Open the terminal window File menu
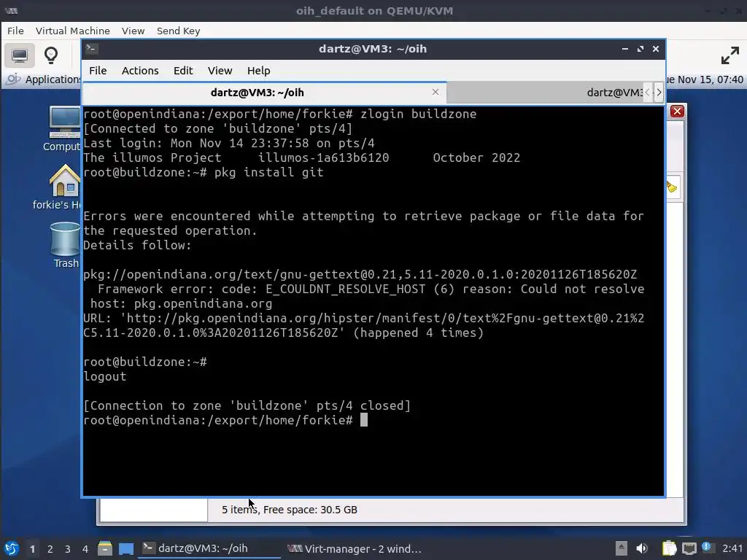 98,71
